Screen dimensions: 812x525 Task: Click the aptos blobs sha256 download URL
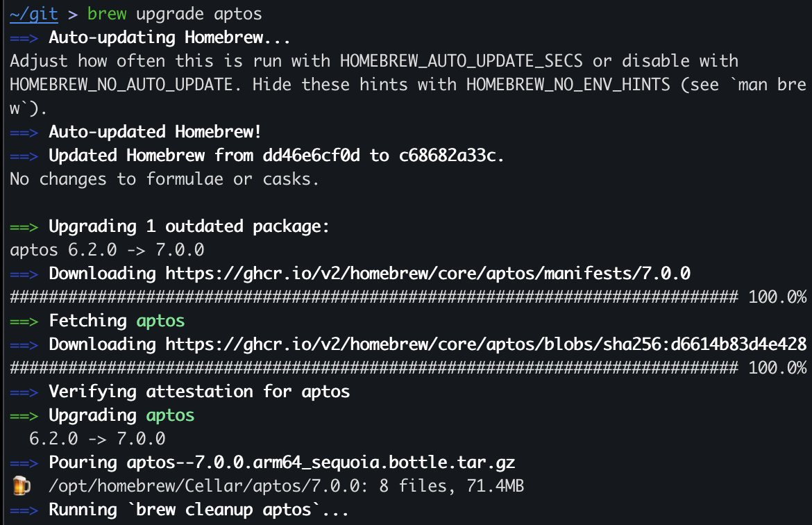pyautogui.click(x=486, y=344)
